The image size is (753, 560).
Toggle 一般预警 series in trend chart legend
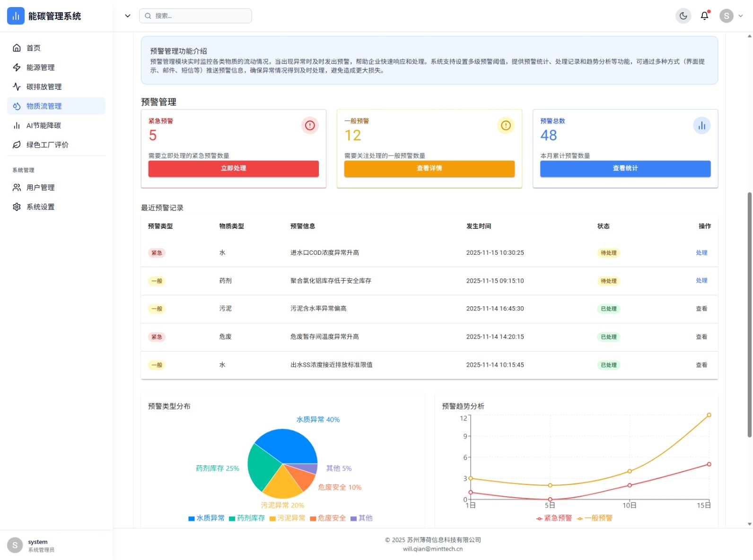point(595,518)
